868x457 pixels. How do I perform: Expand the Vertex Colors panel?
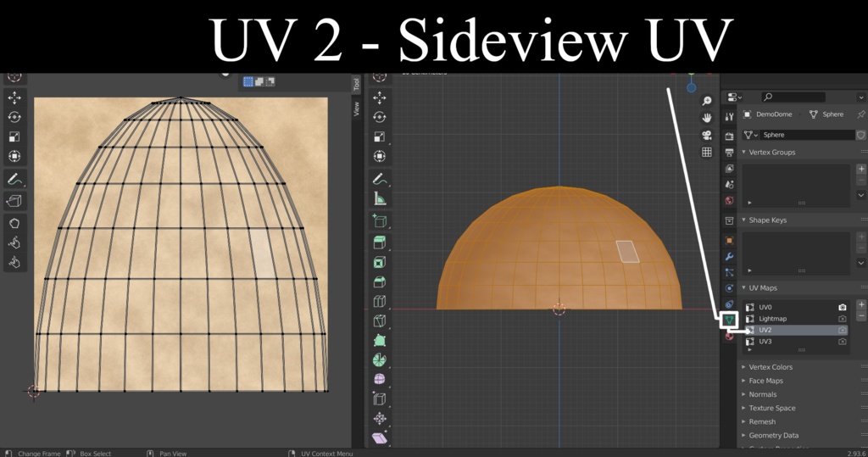pyautogui.click(x=744, y=367)
